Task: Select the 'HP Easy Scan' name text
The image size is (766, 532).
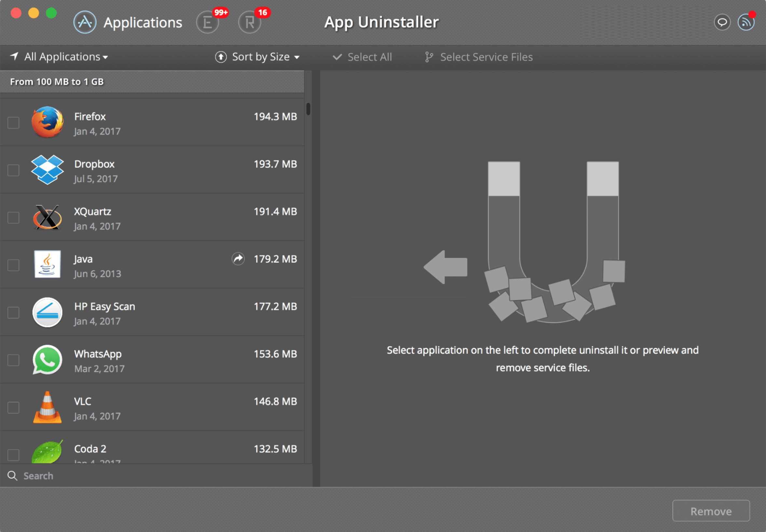Action: pos(104,307)
